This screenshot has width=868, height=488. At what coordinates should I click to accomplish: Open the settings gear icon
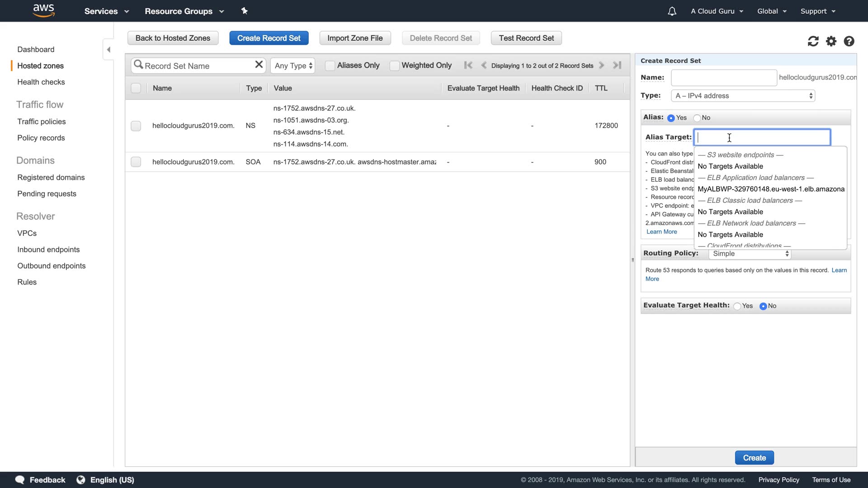click(831, 42)
